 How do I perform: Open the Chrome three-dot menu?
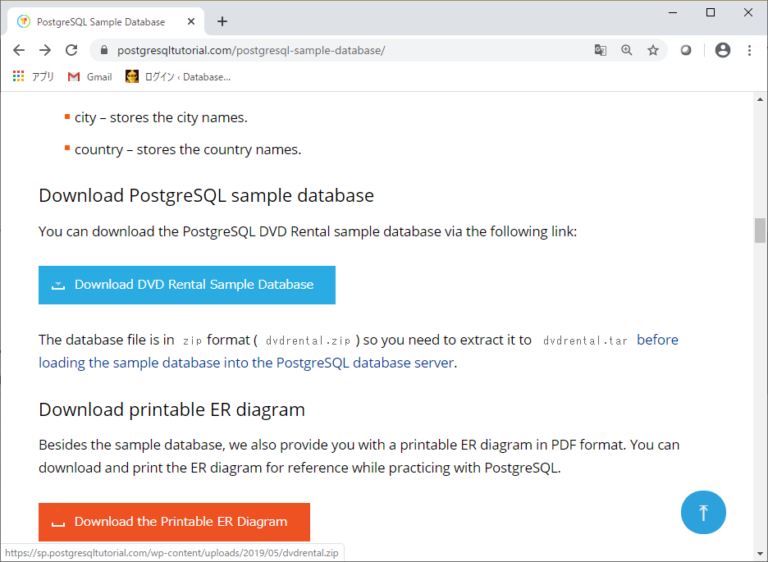coord(749,50)
